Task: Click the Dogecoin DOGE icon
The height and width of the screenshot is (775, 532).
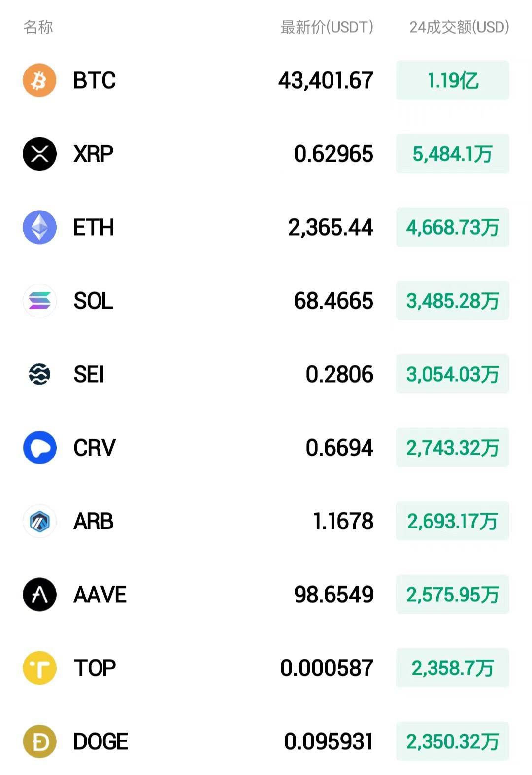Action: point(39,741)
